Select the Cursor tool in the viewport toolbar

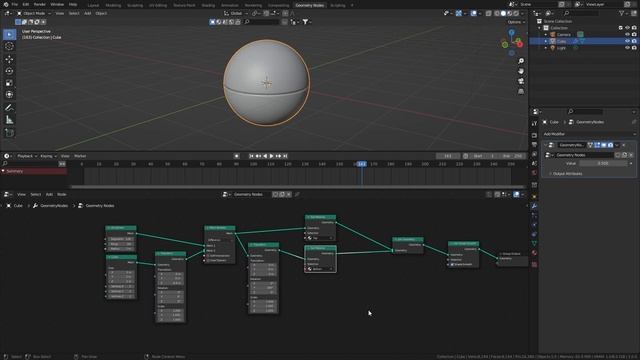(9, 47)
